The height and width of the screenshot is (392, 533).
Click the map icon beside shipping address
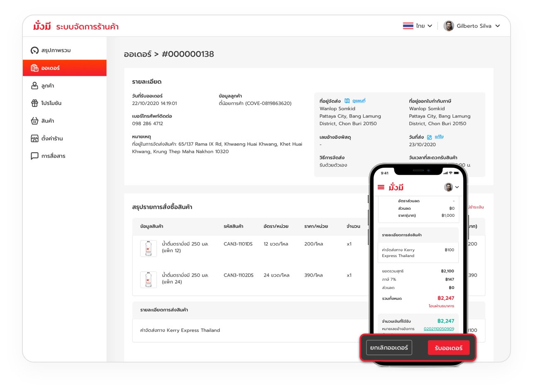click(x=347, y=101)
